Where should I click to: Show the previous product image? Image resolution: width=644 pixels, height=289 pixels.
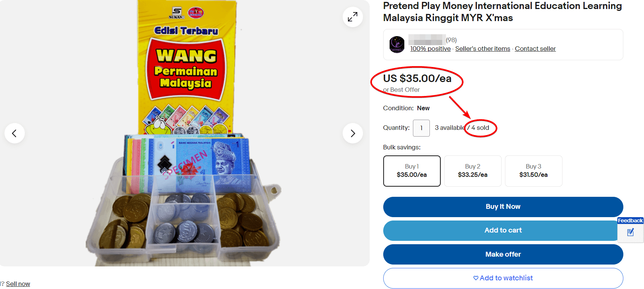click(14, 133)
